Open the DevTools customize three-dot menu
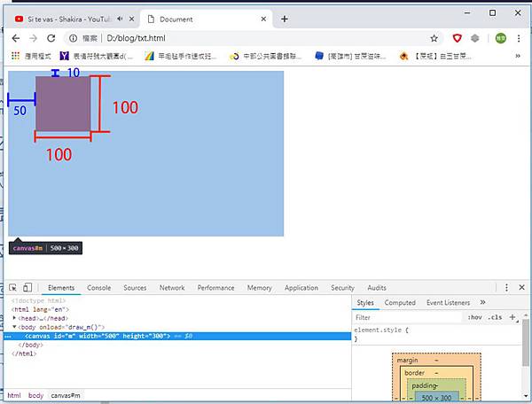The height and width of the screenshot is (404, 532). click(x=506, y=288)
